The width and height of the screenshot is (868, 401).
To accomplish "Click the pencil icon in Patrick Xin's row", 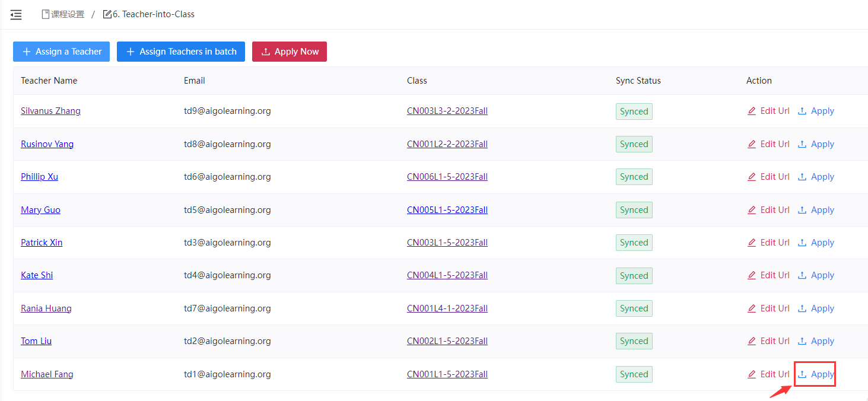I will [x=752, y=243].
